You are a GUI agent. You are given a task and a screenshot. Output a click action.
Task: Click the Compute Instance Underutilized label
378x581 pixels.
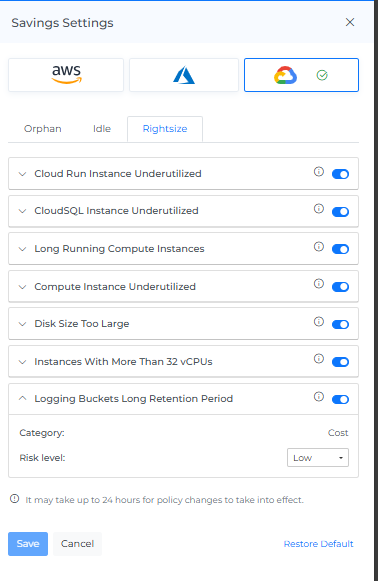pos(115,286)
